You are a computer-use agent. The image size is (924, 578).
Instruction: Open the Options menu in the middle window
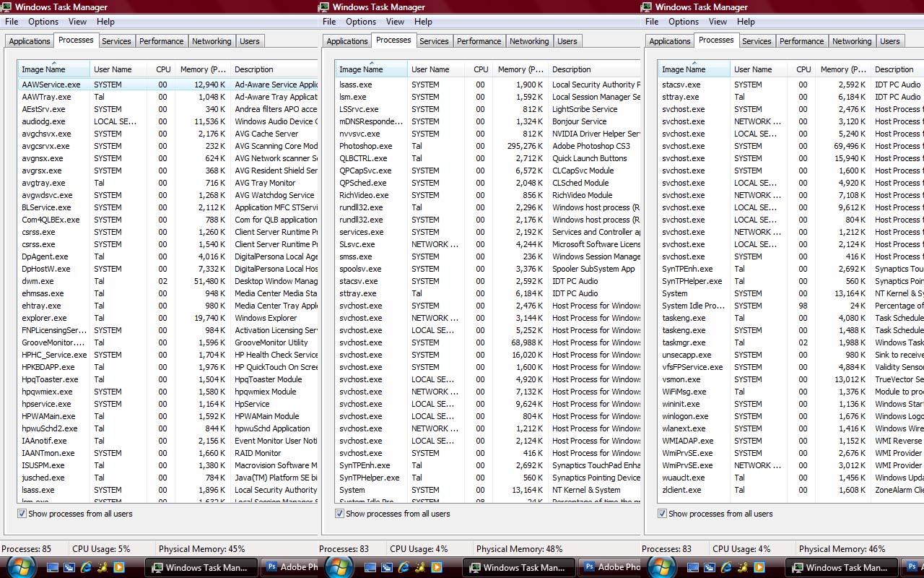(x=361, y=22)
